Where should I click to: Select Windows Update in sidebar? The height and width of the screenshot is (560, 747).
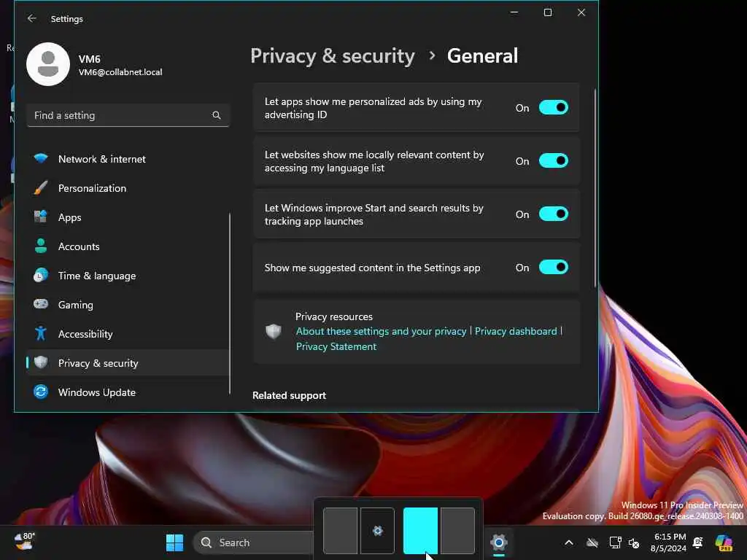tap(128, 392)
